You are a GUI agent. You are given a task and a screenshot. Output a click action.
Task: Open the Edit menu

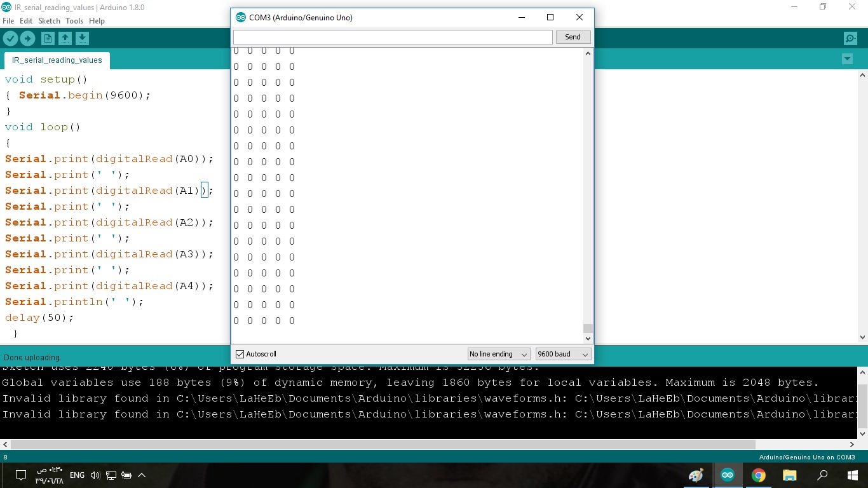[26, 21]
